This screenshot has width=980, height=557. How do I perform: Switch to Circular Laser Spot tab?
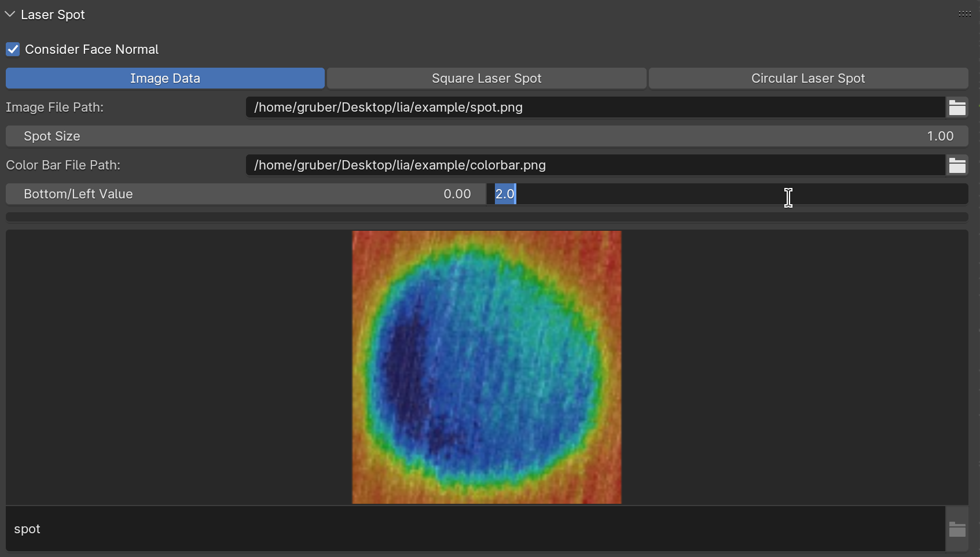pos(808,78)
